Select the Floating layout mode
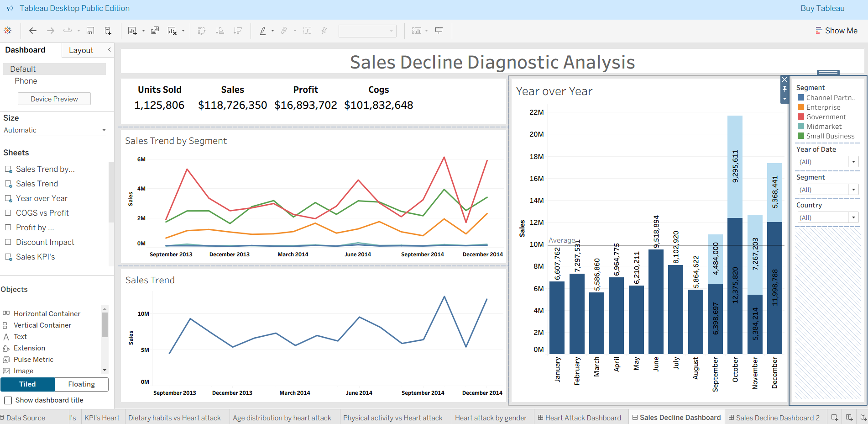 [x=82, y=384]
